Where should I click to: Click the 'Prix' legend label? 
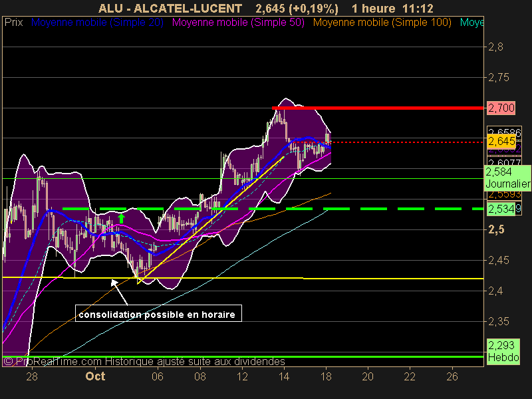click(13, 23)
